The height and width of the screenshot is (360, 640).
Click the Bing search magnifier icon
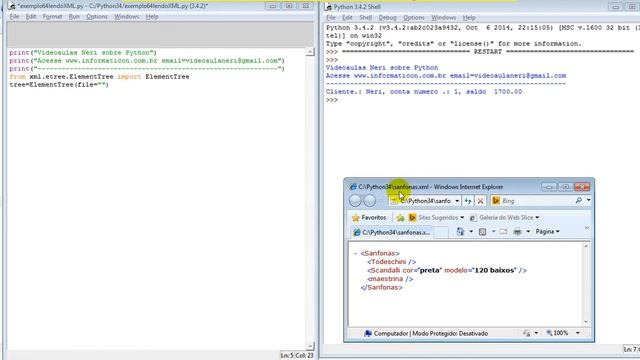[579, 200]
